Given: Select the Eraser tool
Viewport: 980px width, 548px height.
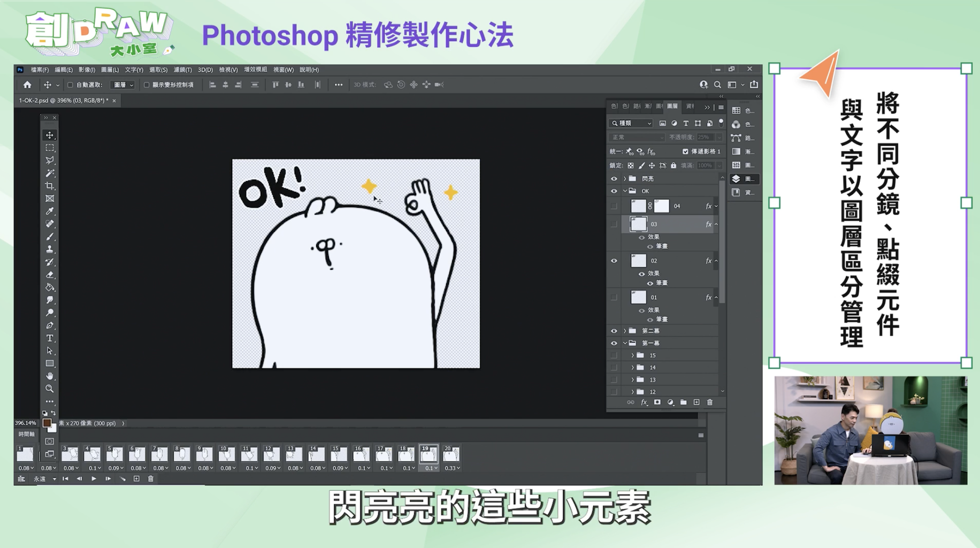Looking at the screenshot, I should coord(50,275).
